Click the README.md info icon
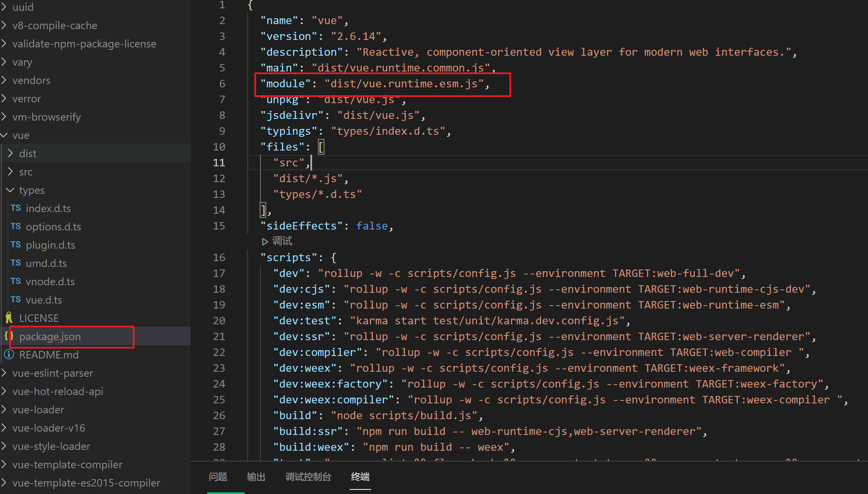Viewport: 868px width, 494px height. point(9,355)
